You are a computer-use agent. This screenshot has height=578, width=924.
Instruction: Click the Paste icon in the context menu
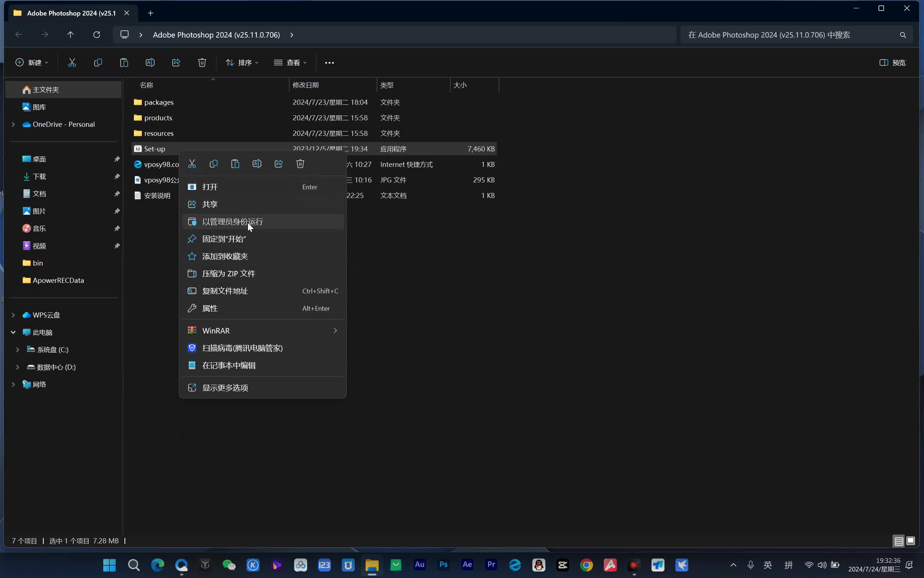(235, 164)
